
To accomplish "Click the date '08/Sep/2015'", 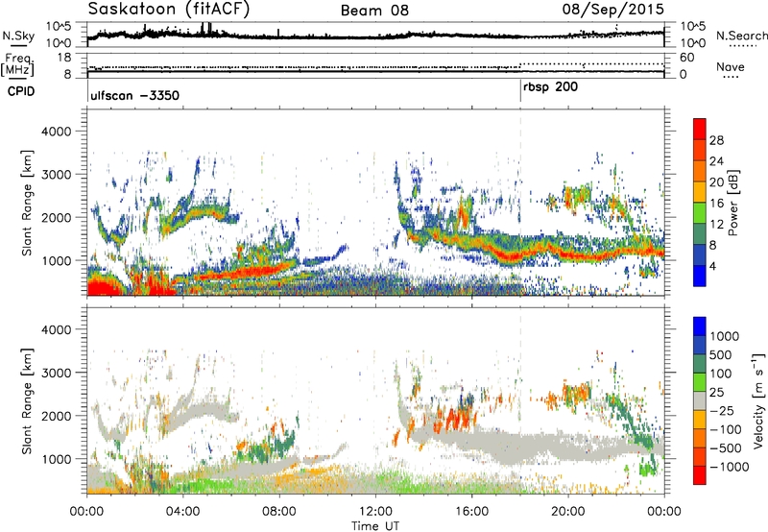I will pos(612,9).
